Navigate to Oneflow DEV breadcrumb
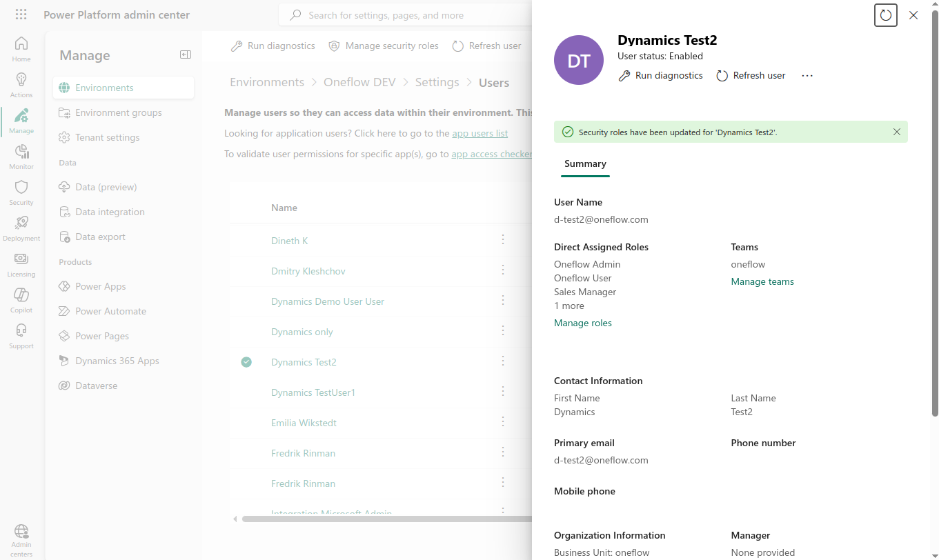 [x=360, y=82]
